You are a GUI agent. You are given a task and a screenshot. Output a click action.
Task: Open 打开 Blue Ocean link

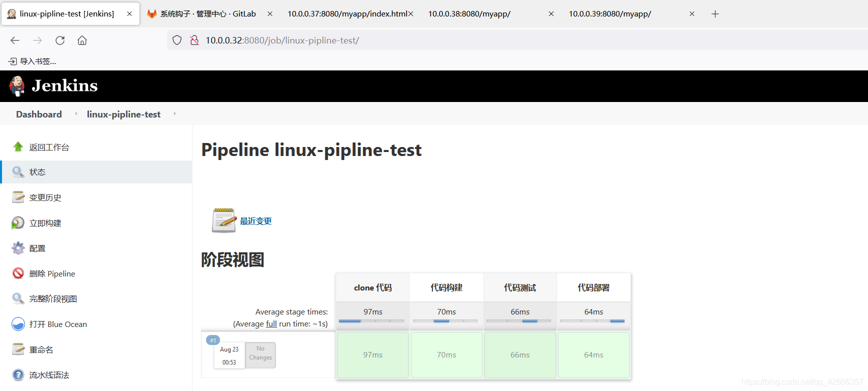(58, 324)
